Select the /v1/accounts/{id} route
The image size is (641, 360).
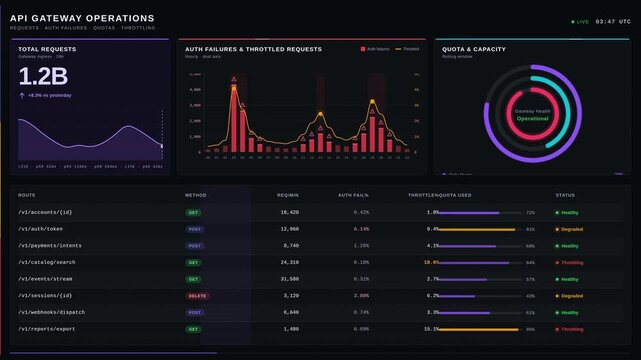click(x=45, y=212)
